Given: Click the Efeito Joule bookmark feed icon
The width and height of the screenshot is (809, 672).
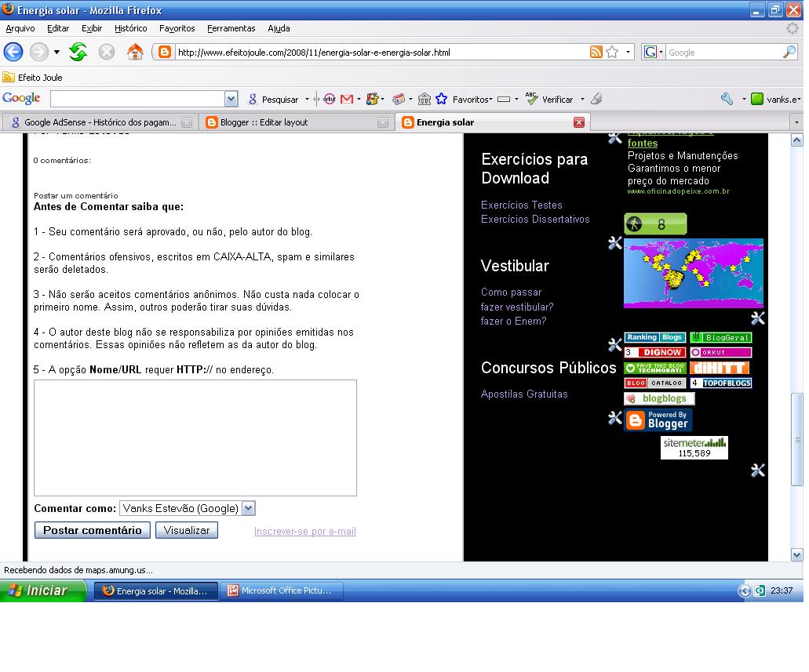Looking at the screenshot, I should point(9,78).
